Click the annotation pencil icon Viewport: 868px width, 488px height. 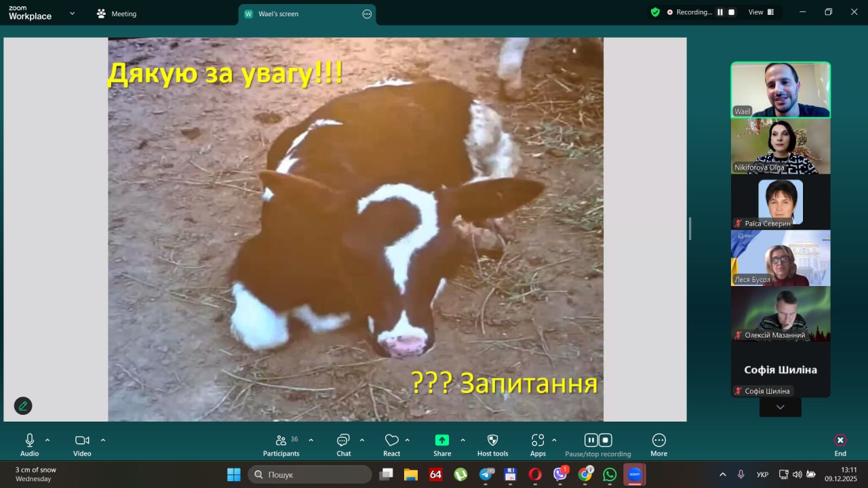(x=23, y=406)
